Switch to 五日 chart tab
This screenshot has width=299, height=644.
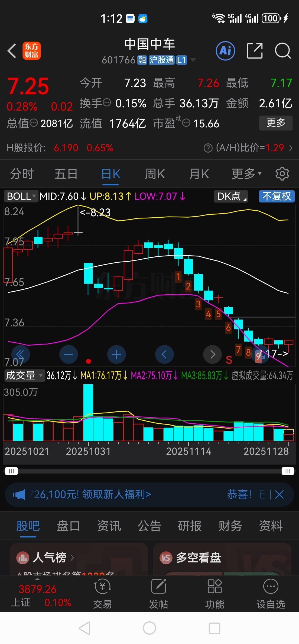click(66, 174)
